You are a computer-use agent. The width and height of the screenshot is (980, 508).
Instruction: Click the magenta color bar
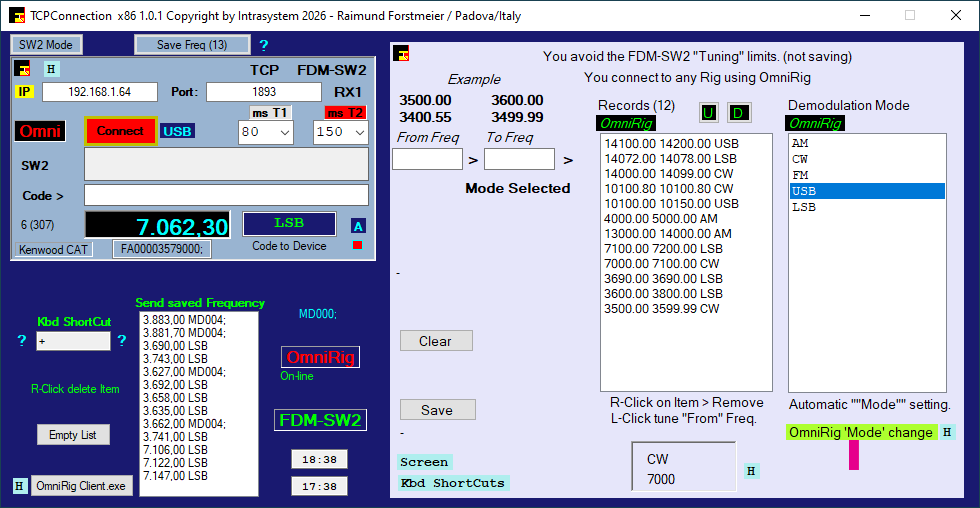(x=854, y=455)
